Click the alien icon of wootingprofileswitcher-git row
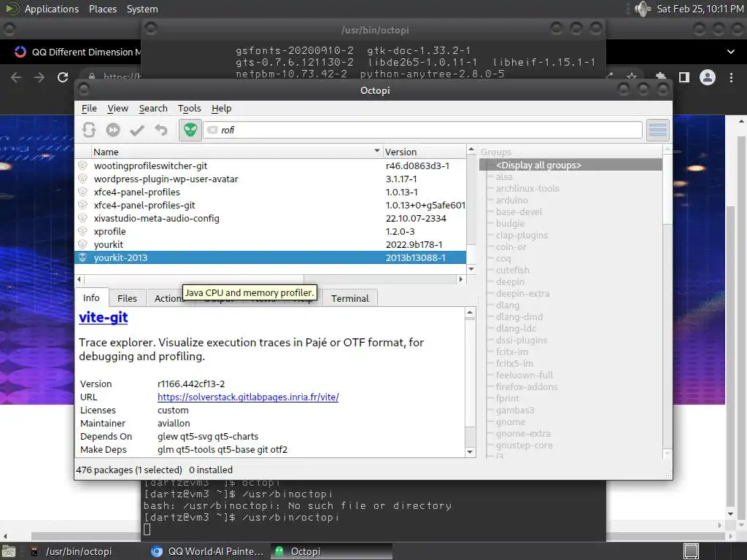 (x=83, y=166)
